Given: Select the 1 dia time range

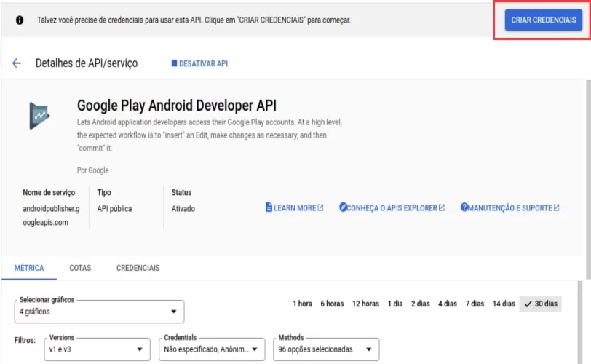Looking at the screenshot, I should pyautogui.click(x=395, y=304).
